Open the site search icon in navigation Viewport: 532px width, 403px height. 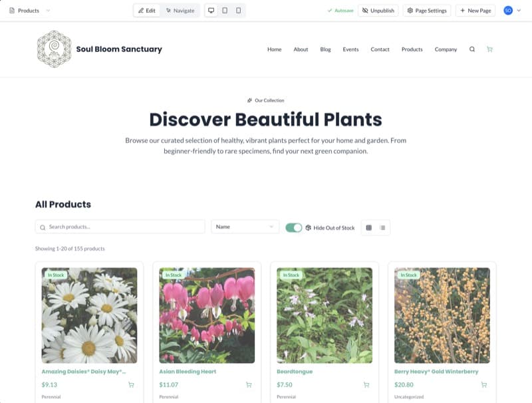click(x=471, y=49)
